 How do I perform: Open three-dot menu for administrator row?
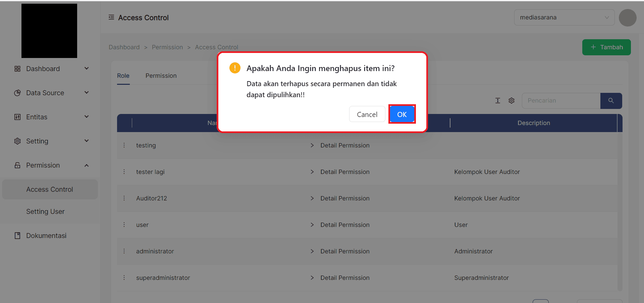[x=124, y=251]
